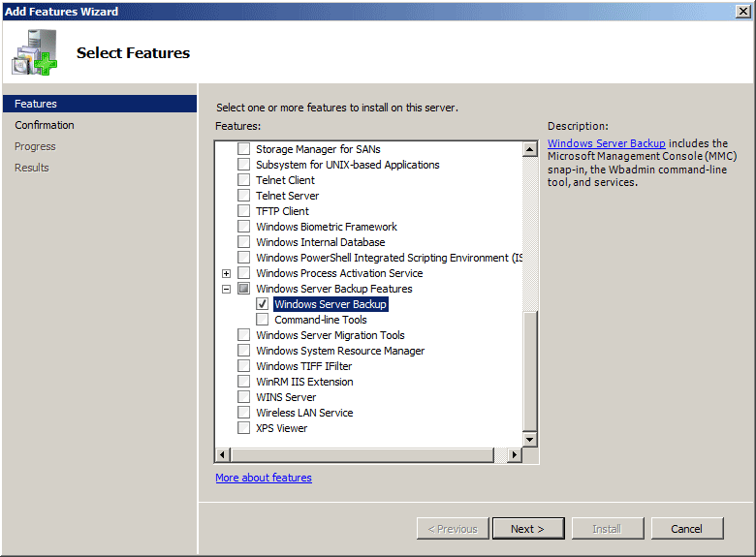Tick the Telnet Server checkbox
The height and width of the screenshot is (557, 756).
244,195
